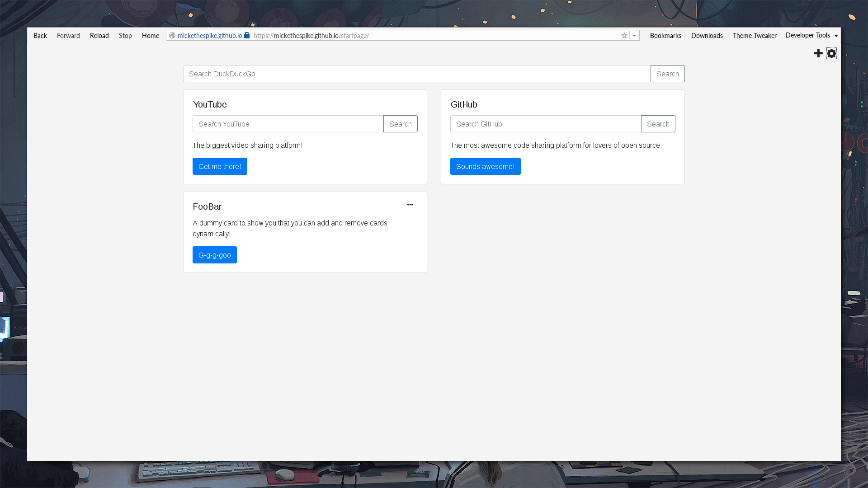Screen dimensions: 868x488
Task: Click the plus icon to add a card
Action: coord(818,53)
